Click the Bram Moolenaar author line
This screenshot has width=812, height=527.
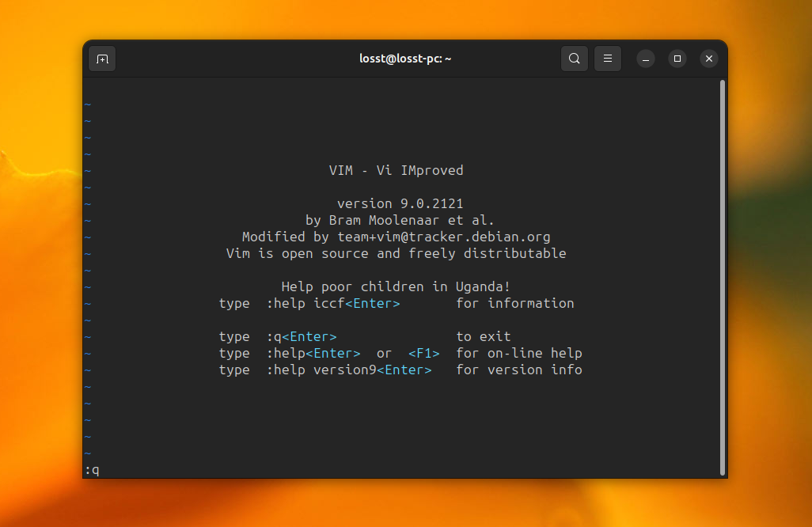400,220
